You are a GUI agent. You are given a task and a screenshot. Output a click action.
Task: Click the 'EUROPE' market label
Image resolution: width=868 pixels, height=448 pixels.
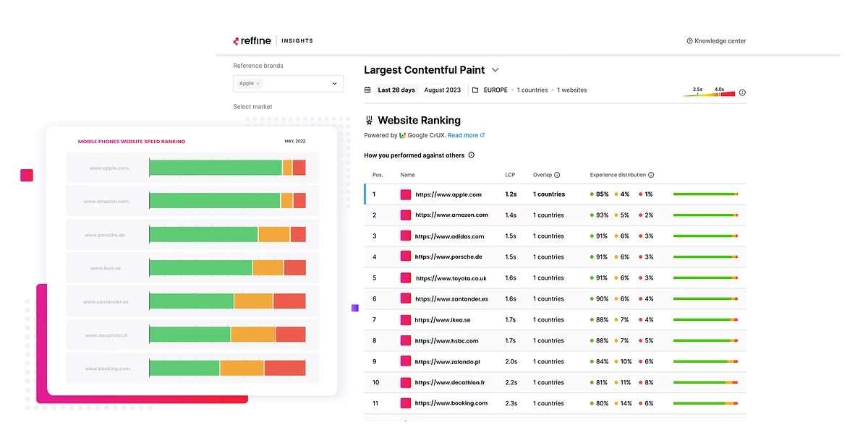pos(495,90)
